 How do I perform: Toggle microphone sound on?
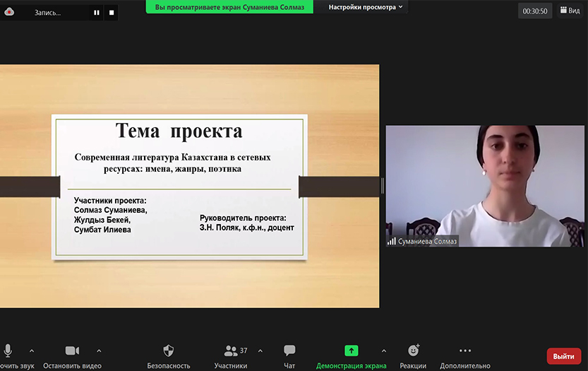(x=8, y=351)
